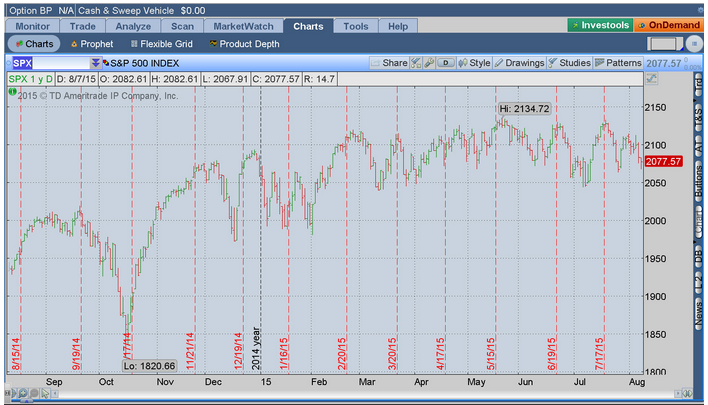This screenshot has width=708, height=405.
Task: Open the Buttons sidebar tab
Action: tap(699, 182)
